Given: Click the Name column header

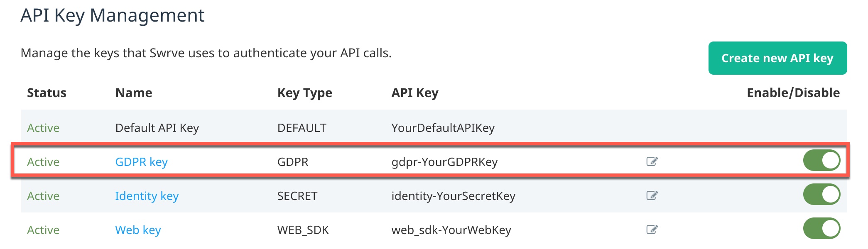Looking at the screenshot, I should click(x=134, y=93).
